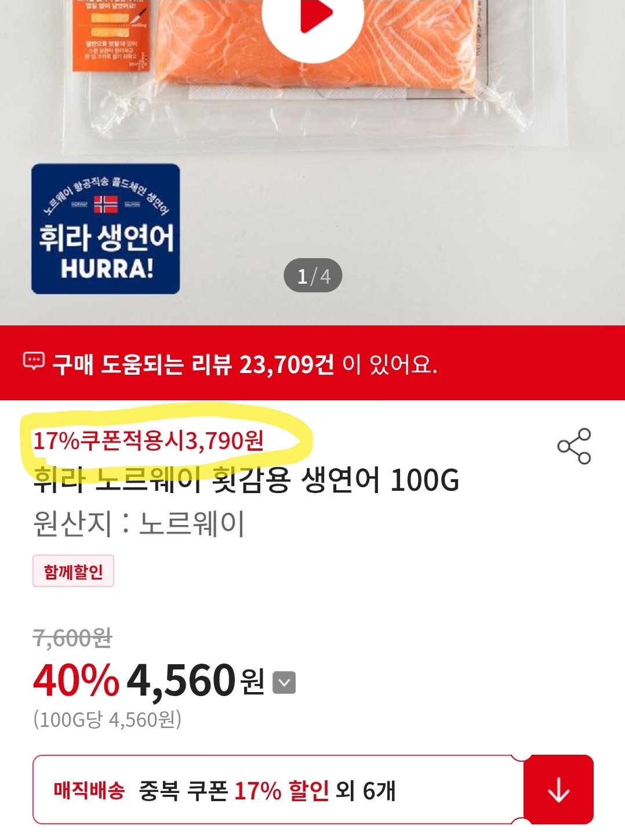Tap the 100G당 4,560원 unit price
625x840 pixels.
pos(107,720)
